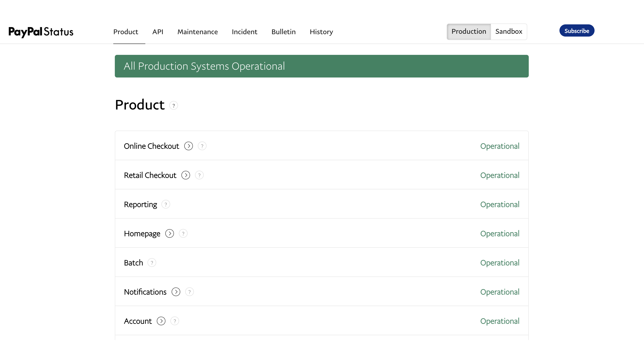644x362 pixels.
Task: Click the PayPal Status logo
Action: point(41,32)
